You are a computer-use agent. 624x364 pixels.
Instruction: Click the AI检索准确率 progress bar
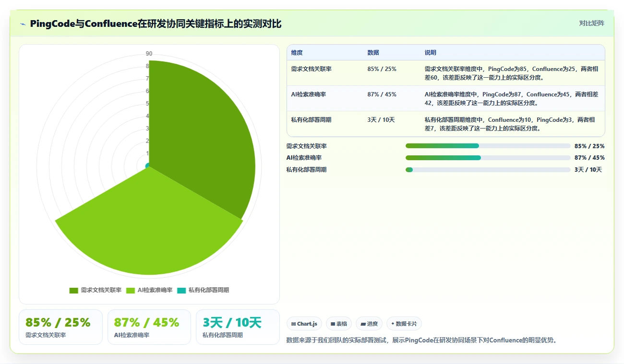(488, 158)
